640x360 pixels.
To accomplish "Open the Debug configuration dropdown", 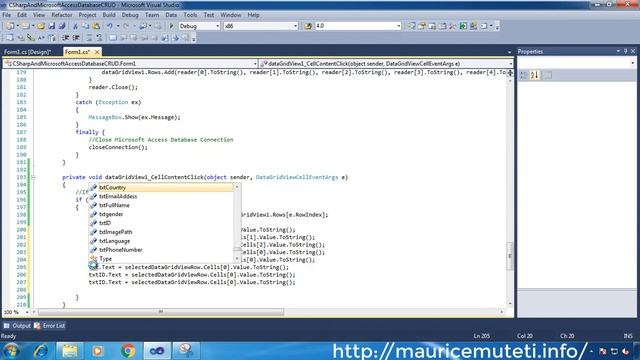I will point(217,26).
